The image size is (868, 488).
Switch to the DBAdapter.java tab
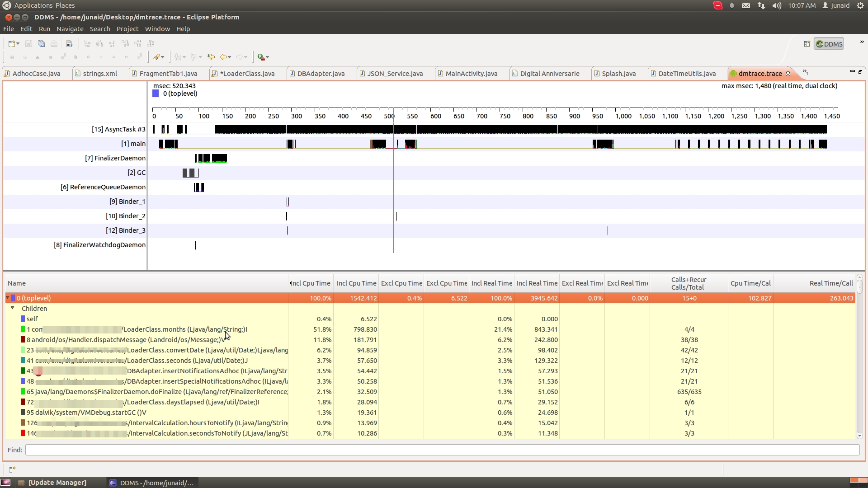tap(321, 73)
